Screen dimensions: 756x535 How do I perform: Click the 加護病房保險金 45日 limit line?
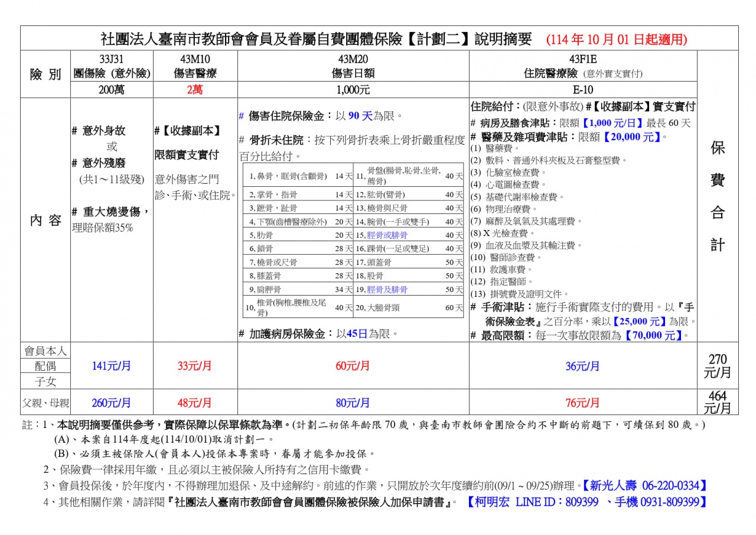tap(317, 334)
